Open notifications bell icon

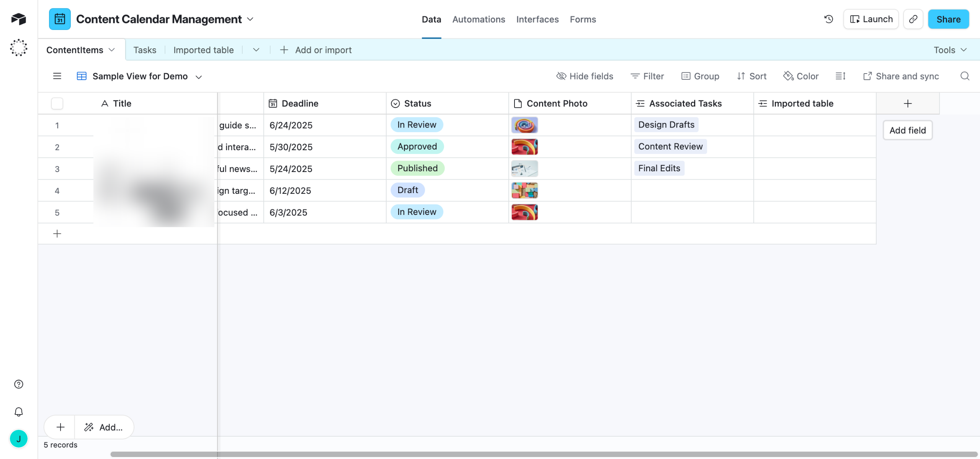(18, 412)
